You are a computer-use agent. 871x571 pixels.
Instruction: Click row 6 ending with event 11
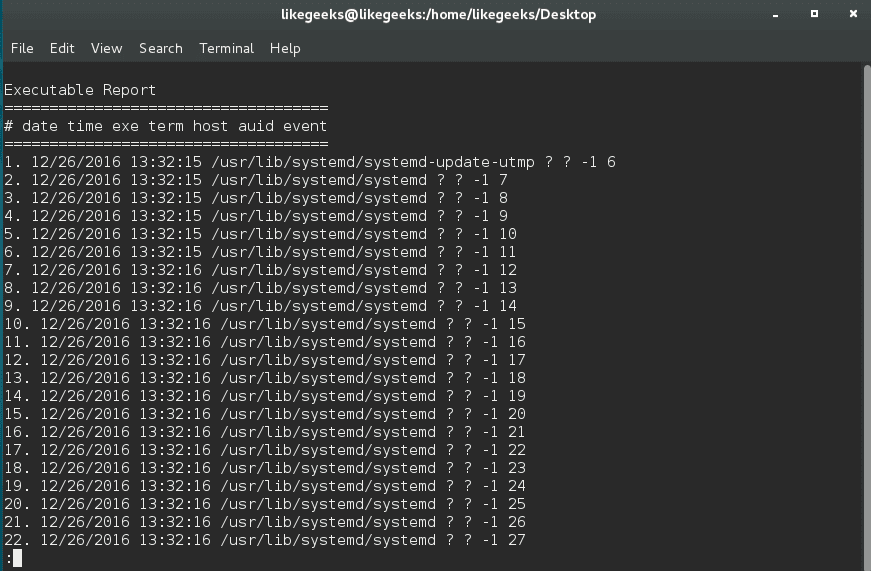coord(261,252)
